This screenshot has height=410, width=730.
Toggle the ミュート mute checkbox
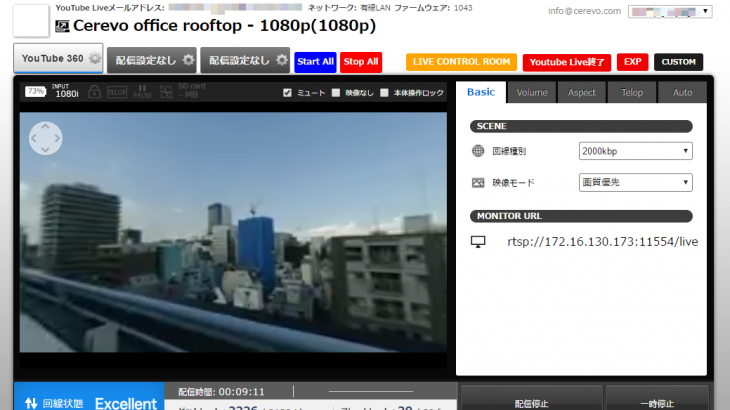pyautogui.click(x=287, y=93)
